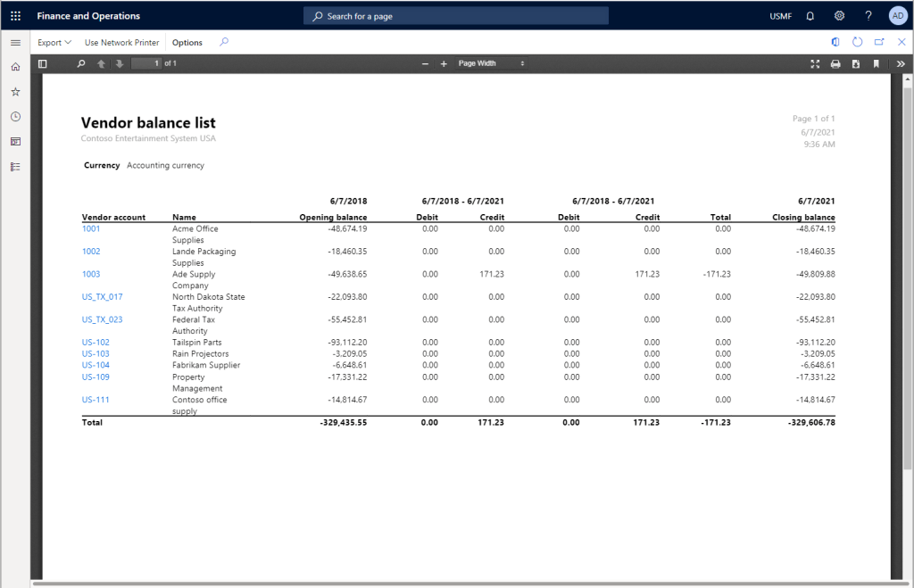Click the bookmark icon in viewer toolbar
914x588 pixels.
click(877, 64)
